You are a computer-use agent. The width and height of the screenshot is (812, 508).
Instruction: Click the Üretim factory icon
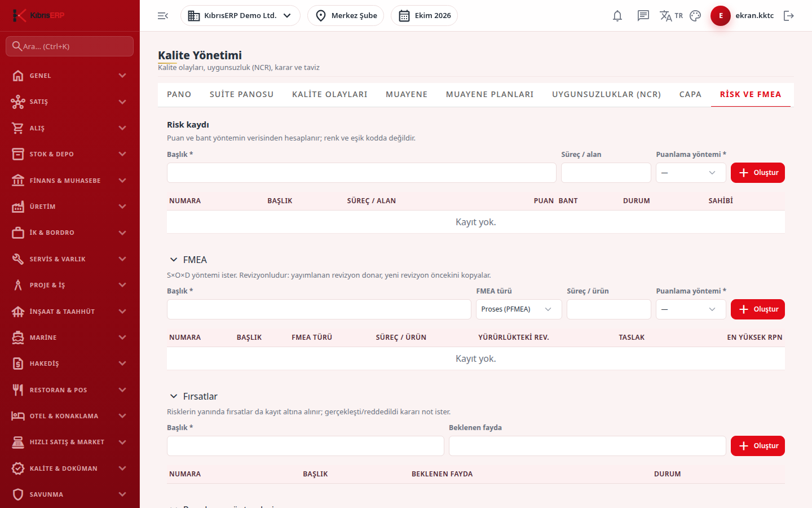pyautogui.click(x=18, y=207)
